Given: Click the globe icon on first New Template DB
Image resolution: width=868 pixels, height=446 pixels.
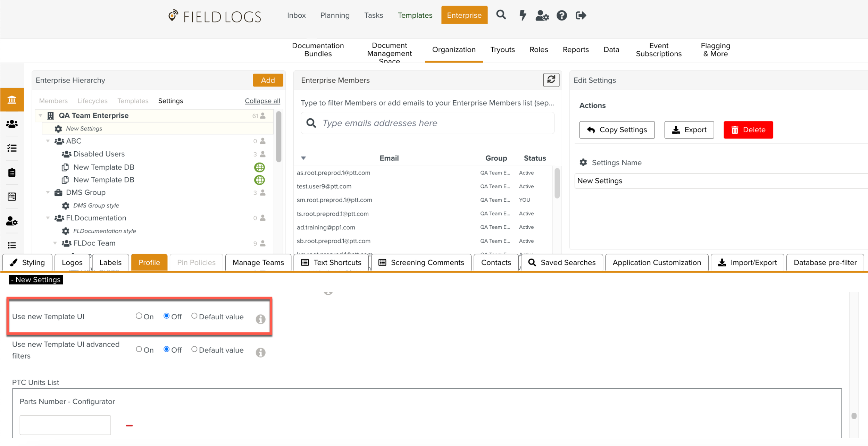Looking at the screenshot, I should tap(259, 167).
